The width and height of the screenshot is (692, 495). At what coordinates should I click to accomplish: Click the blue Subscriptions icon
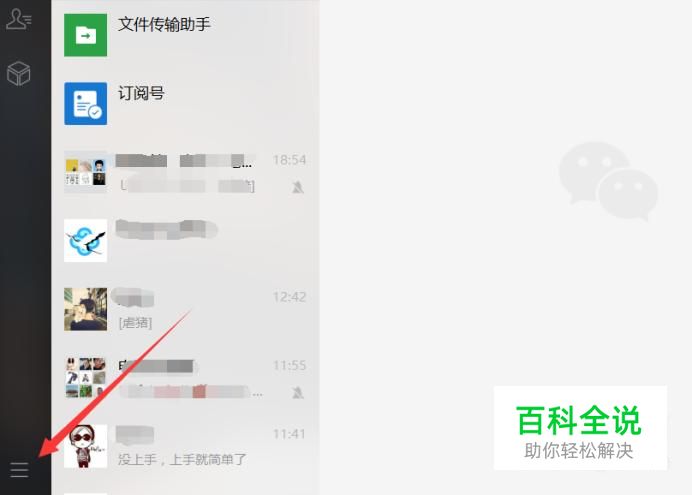[x=86, y=104]
